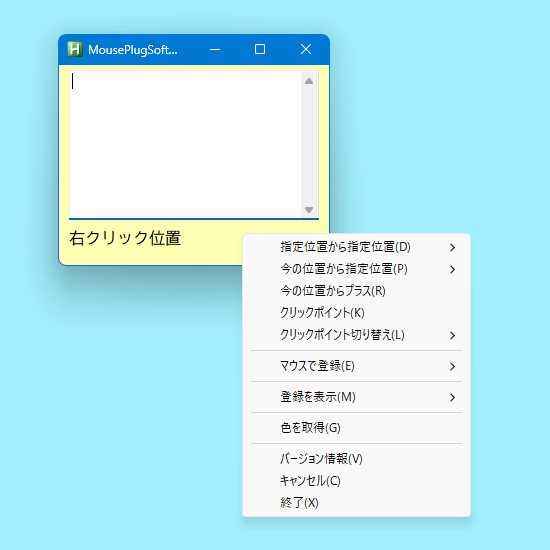
Task: Click the scrollbar up arrow in text area
Action: 309,81
